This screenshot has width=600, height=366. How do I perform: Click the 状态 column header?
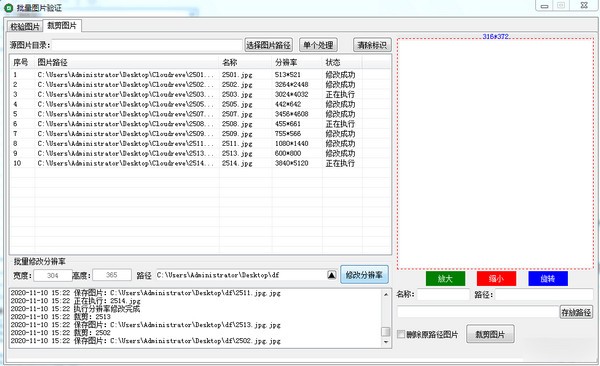(342, 62)
